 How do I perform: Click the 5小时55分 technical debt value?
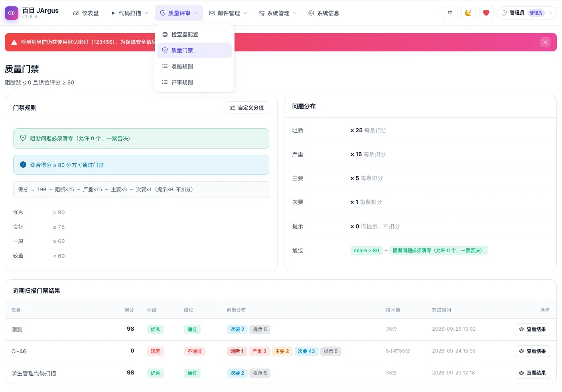tap(398, 351)
